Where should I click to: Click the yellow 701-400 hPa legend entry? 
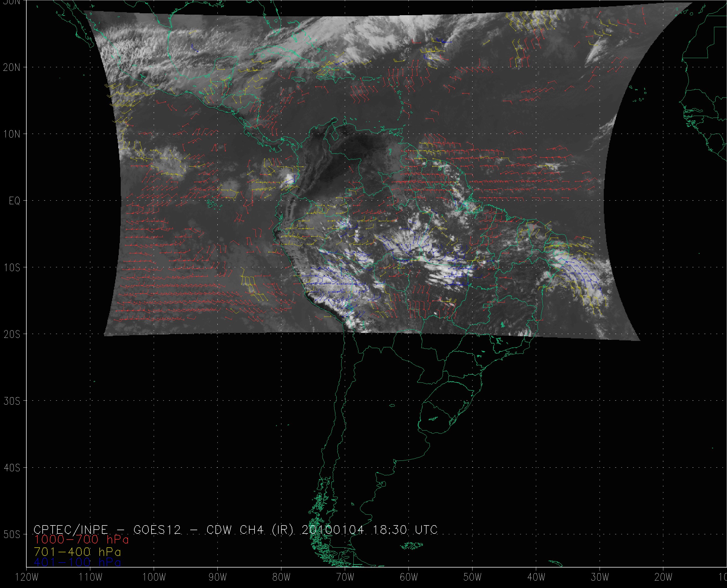click(77, 551)
